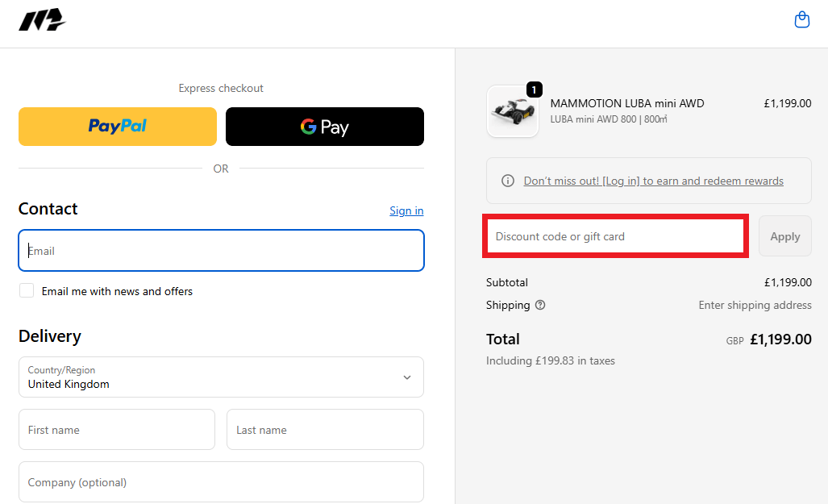This screenshot has height=504, width=828.
Task: Click the Log in rewards link
Action: pos(653,181)
